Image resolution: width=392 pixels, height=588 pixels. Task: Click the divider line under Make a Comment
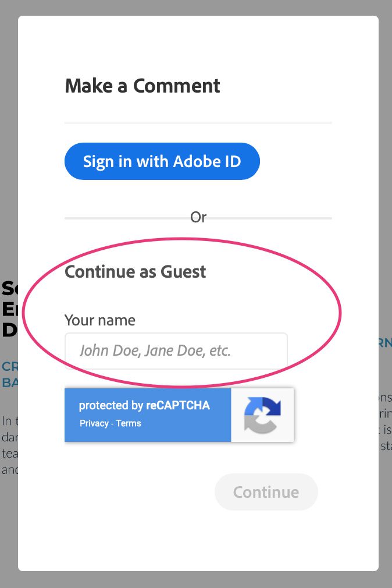198,123
